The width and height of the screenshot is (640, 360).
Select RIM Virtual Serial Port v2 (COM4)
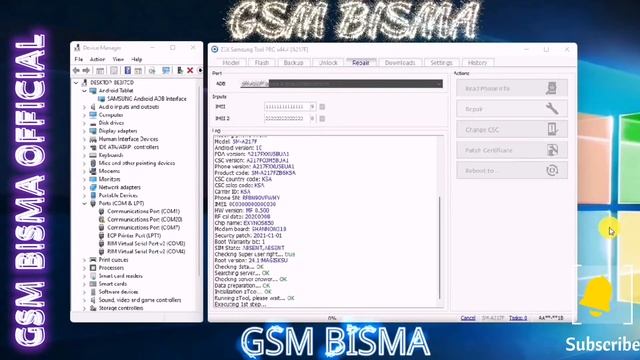coord(146,252)
